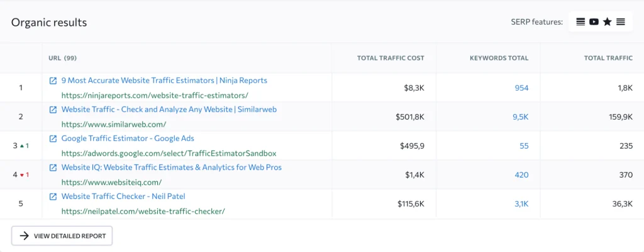644x252 pixels.
Task: Click the $495,9 traffic cost value
Action: click(412, 146)
